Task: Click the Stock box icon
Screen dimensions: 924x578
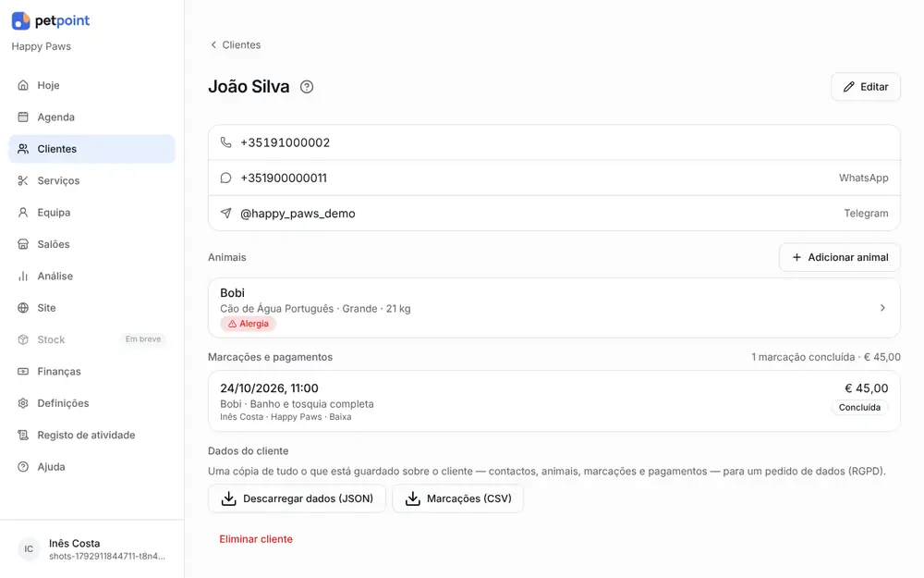Action: pyautogui.click(x=23, y=339)
